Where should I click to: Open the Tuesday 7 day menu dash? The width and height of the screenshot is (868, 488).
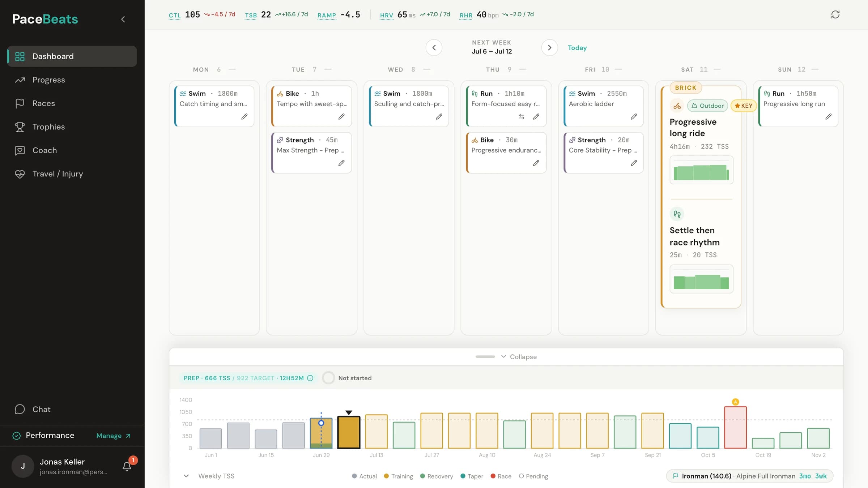tap(328, 69)
